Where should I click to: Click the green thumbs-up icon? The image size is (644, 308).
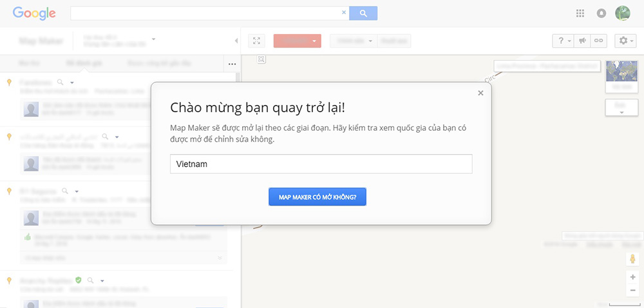tap(28, 237)
